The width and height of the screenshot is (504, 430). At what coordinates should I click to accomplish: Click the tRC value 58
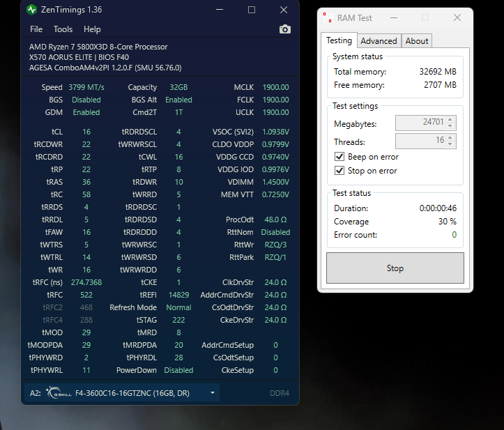click(86, 194)
